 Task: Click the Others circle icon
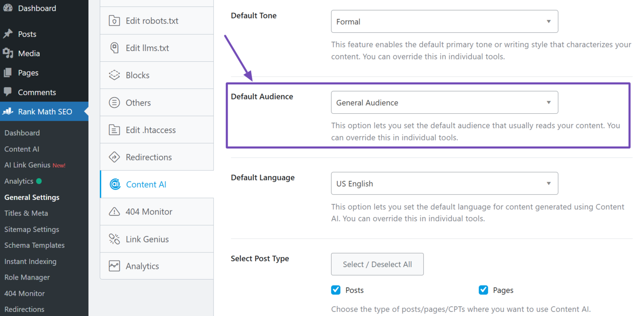pos(114,103)
